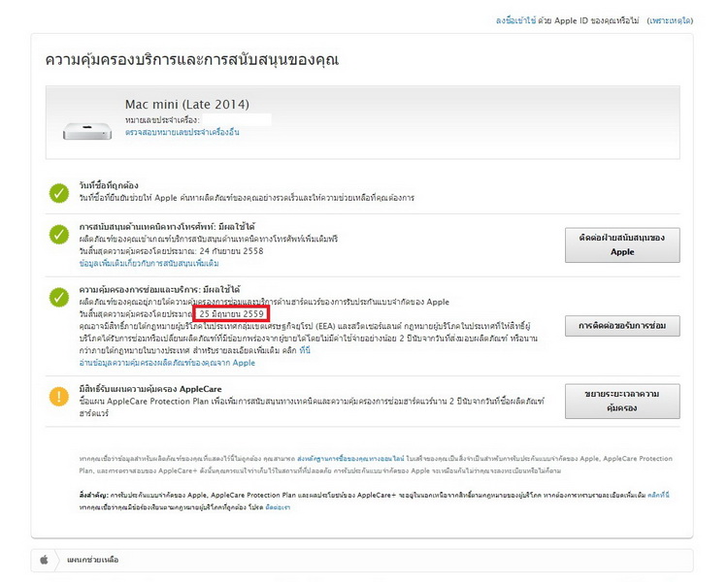Open the (เพราะเหตุใด) link at top right
This screenshot has width=728, height=582.
coord(670,20)
